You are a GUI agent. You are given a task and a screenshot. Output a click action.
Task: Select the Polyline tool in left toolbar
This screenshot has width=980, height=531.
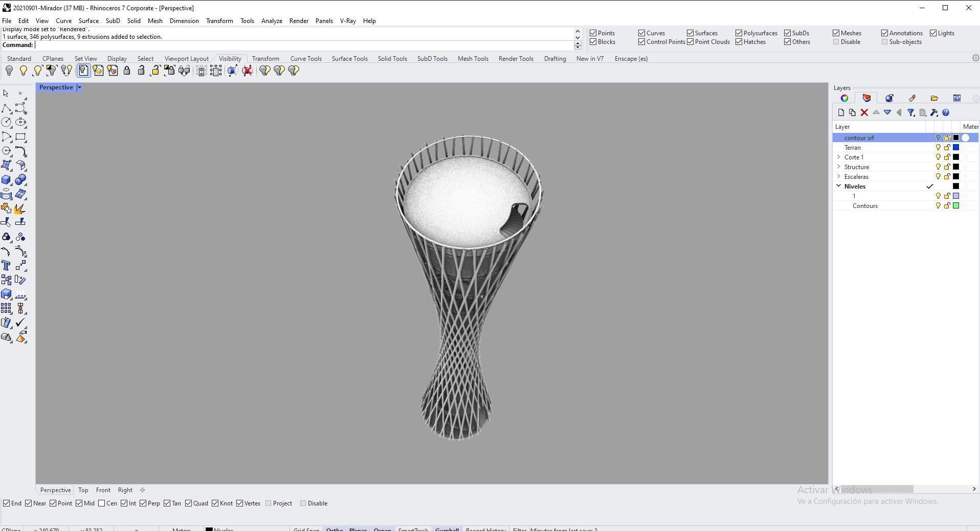click(6, 108)
